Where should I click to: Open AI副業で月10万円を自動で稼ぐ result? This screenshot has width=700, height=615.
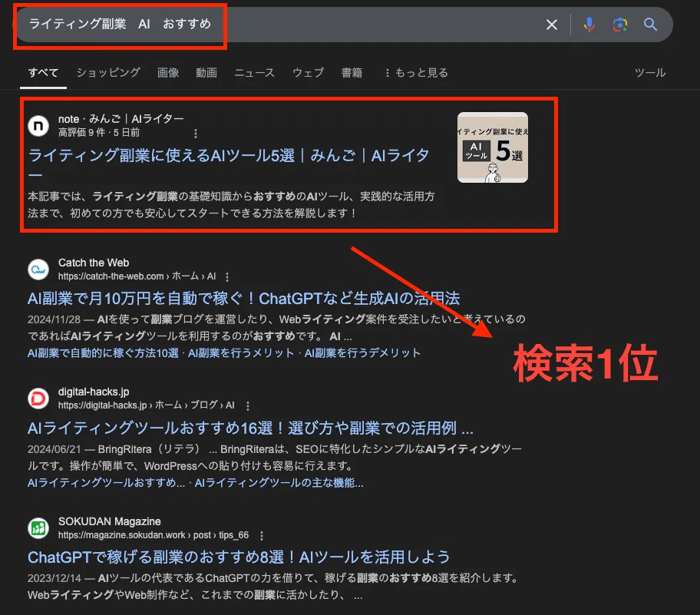point(244,299)
